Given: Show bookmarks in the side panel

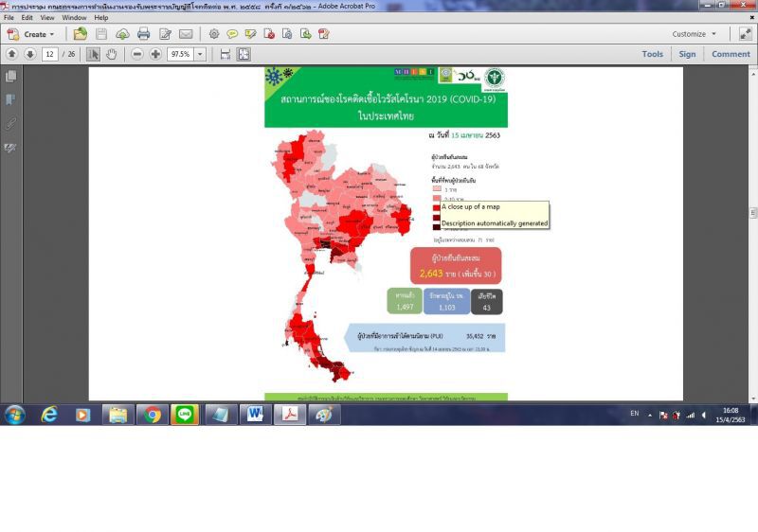Looking at the screenshot, I should (10, 100).
